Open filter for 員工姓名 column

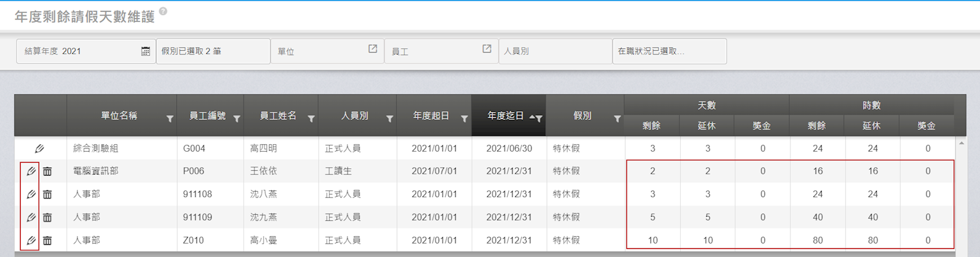[311, 119]
